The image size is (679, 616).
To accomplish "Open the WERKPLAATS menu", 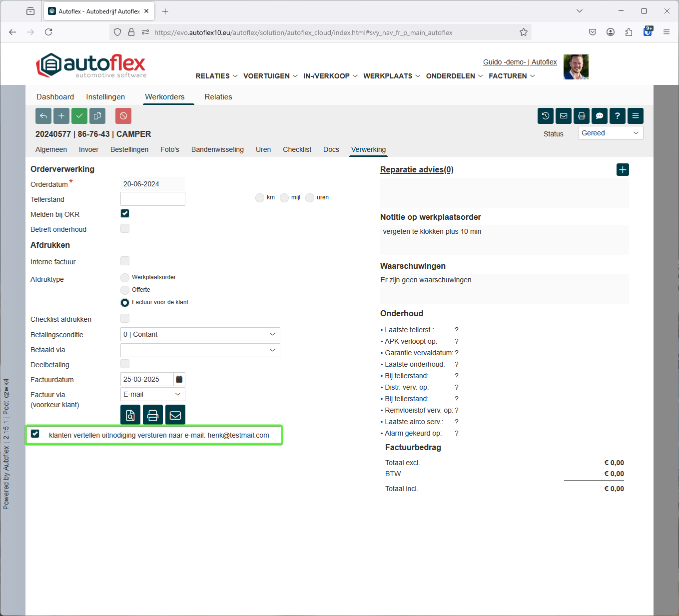I will pos(391,76).
